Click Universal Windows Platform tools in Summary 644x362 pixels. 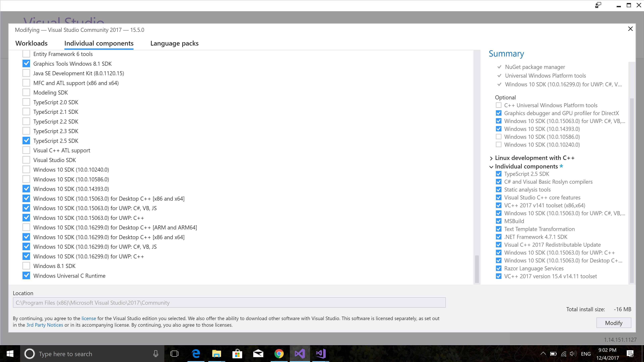coord(545,76)
